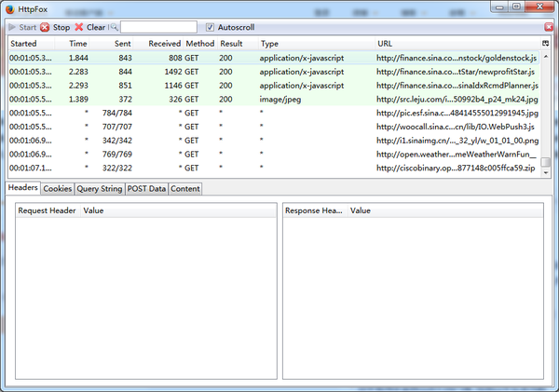
Task: Click the Request Header column header
Action: pyautogui.click(x=47, y=211)
